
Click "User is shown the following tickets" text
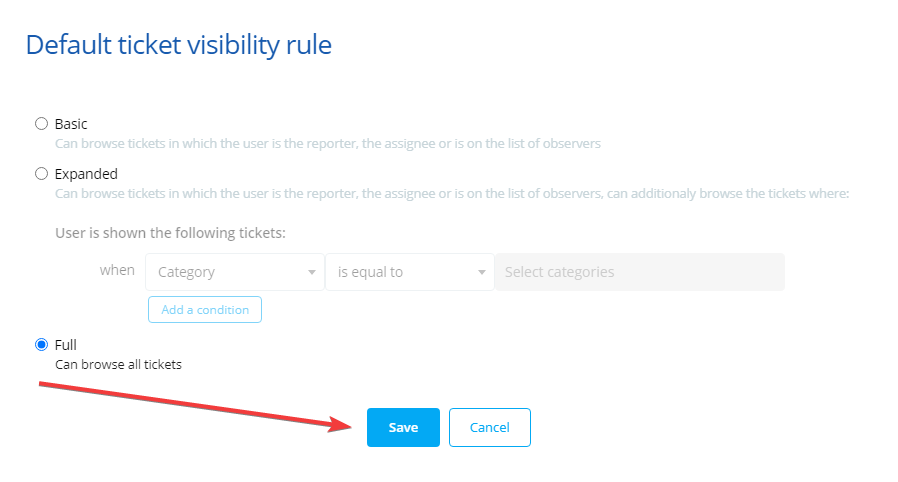pos(170,233)
